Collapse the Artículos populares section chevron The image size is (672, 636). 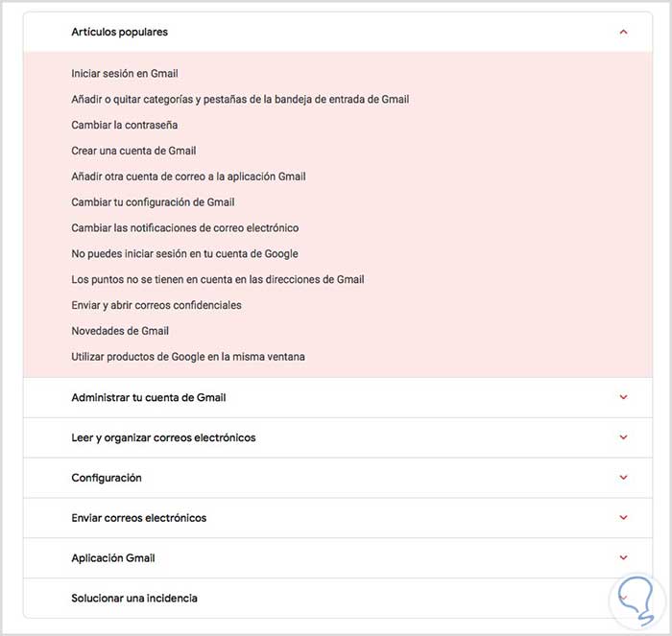[x=623, y=32]
